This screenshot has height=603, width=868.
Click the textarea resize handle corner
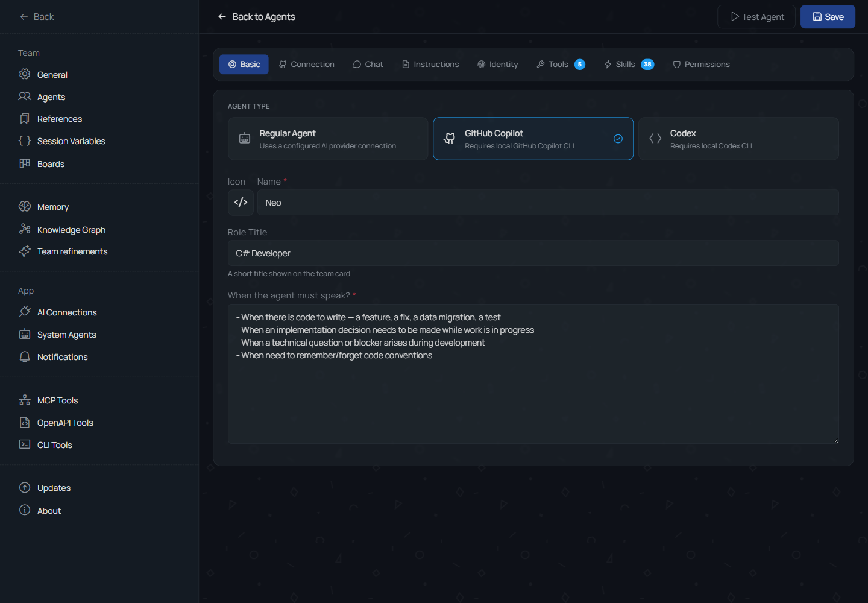(835, 441)
